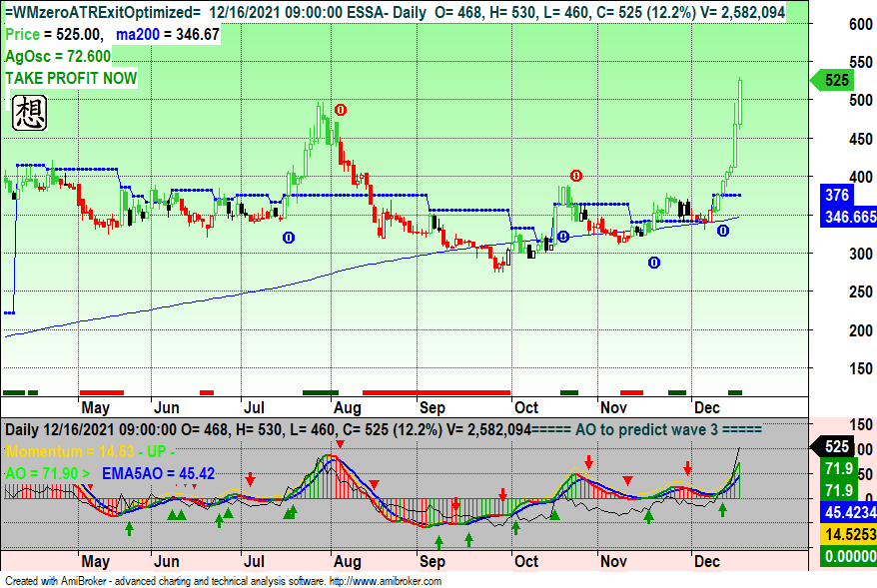Click the Price = 525.00 label
Viewport: 877px width, 588px height.
coord(54,35)
